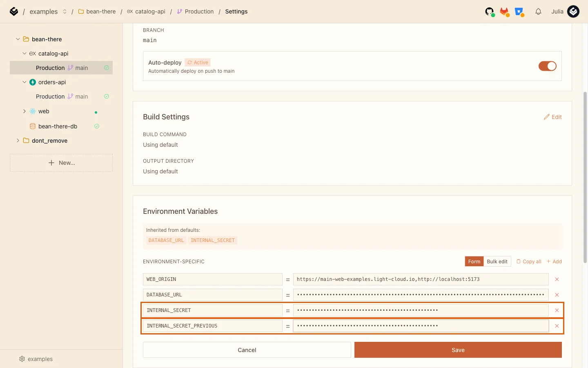
Task: Expand the web tree node
Action: (24, 111)
